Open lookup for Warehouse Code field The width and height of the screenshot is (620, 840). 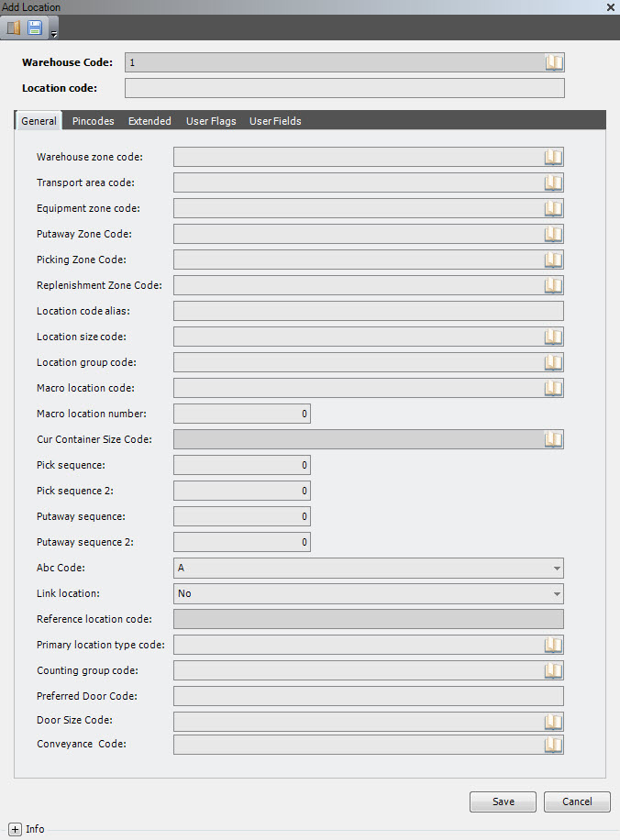click(554, 62)
